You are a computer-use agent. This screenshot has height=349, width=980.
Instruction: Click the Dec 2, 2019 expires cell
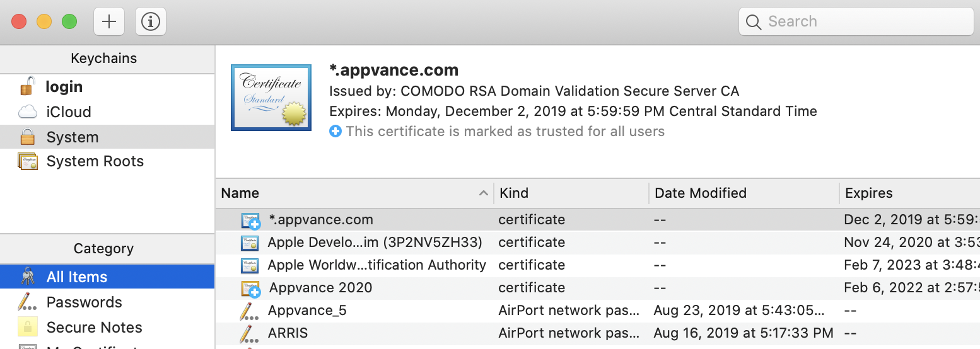click(x=911, y=220)
